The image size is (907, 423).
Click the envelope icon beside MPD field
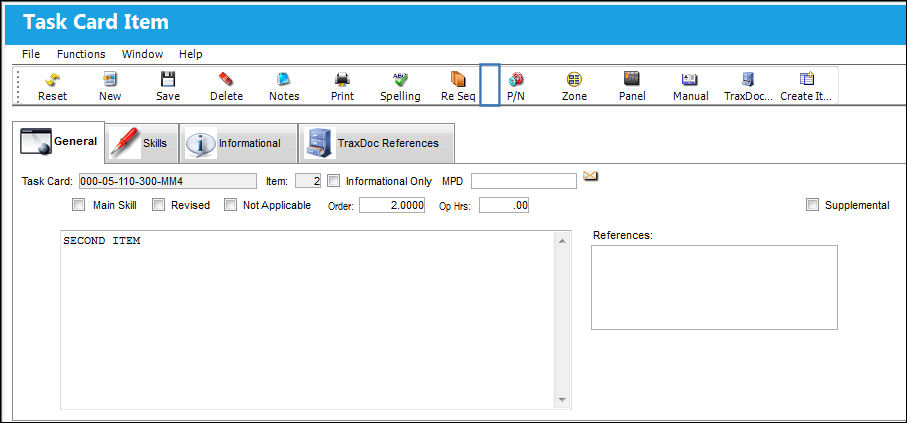click(590, 175)
